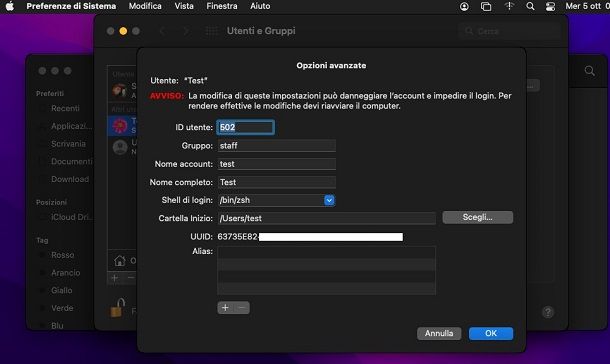The image size is (610, 364).
Task: Click the Annulla button
Action: click(x=439, y=333)
